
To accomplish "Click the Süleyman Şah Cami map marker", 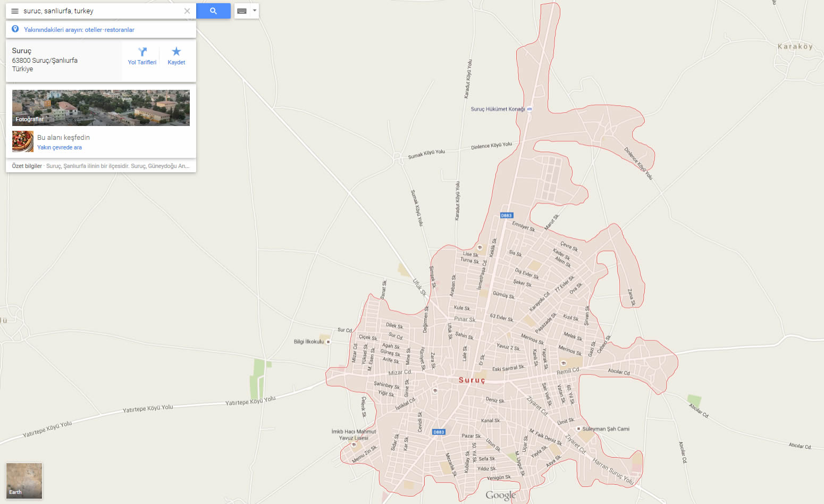I will [578, 429].
